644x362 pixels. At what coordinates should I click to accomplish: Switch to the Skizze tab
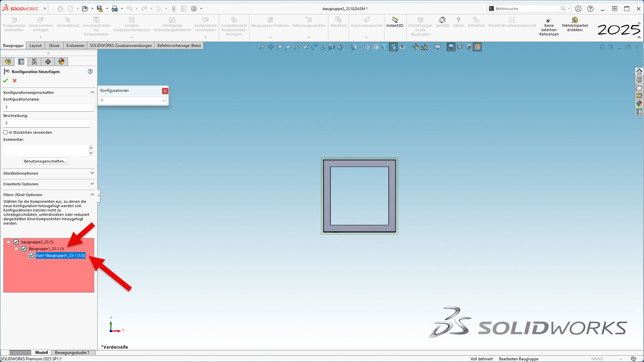(x=54, y=46)
